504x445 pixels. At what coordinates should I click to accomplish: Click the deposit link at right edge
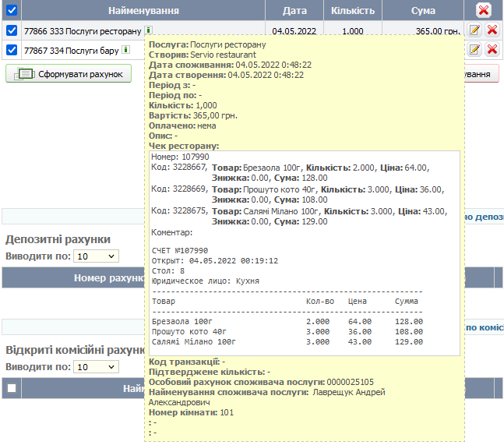click(x=484, y=218)
